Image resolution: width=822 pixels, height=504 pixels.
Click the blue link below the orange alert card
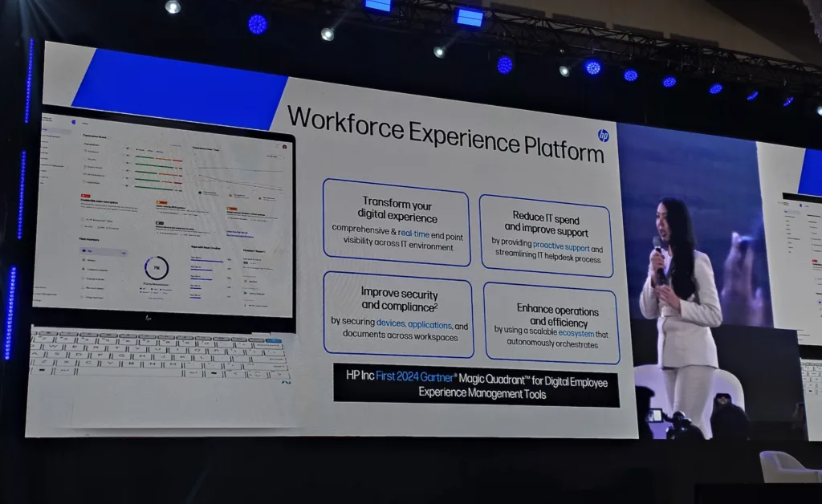tap(239, 234)
